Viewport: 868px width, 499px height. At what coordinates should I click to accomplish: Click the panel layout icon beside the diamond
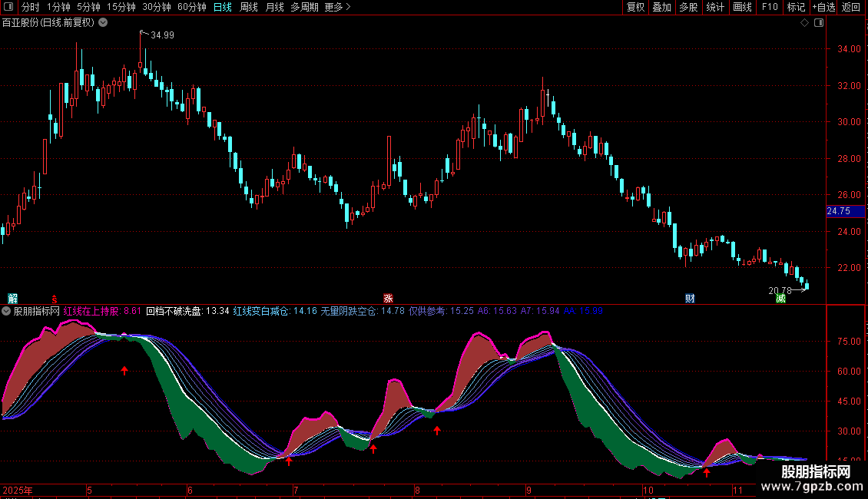818,23
